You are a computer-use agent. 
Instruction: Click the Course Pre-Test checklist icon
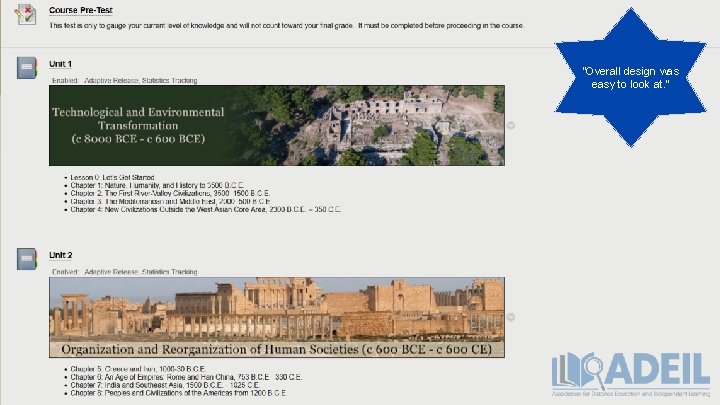[25, 14]
